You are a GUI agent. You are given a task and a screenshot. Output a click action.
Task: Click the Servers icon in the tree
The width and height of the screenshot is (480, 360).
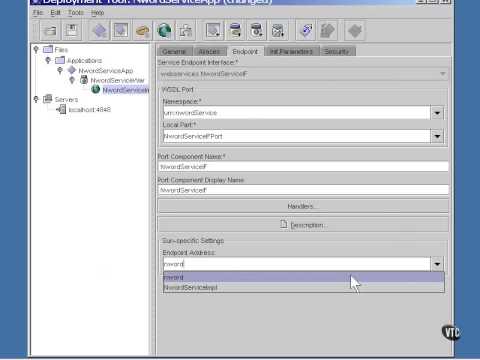pos(48,99)
